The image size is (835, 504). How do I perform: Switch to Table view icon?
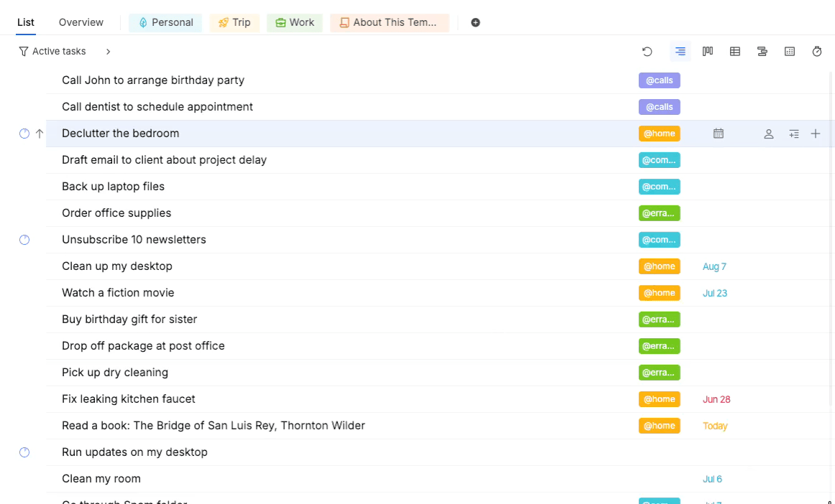(735, 52)
